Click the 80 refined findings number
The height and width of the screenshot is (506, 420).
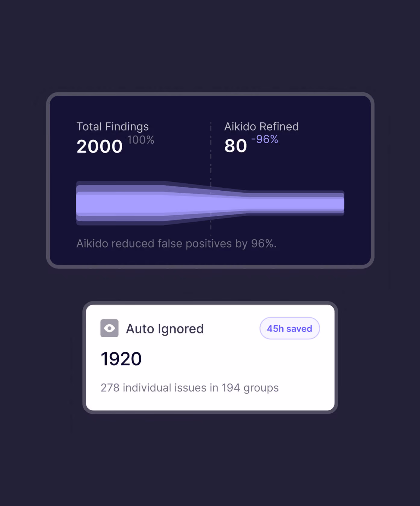236,146
